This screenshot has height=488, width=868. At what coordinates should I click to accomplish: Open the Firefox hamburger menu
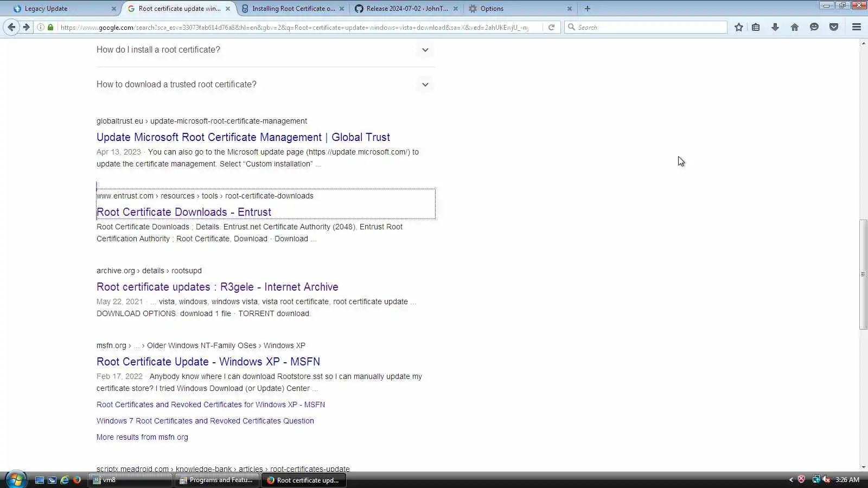click(x=857, y=27)
